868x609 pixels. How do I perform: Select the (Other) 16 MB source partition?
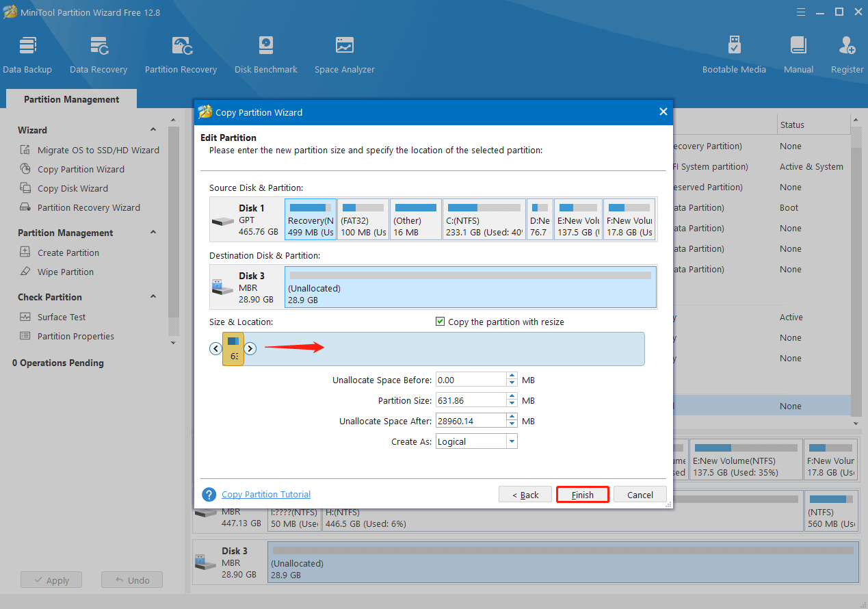(x=416, y=220)
